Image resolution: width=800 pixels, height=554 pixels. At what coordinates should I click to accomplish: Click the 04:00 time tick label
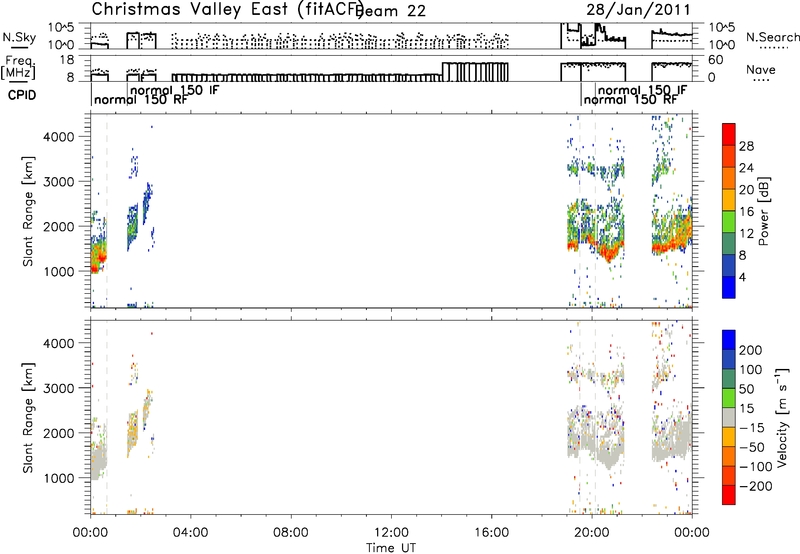pyautogui.click(x=190, y=533)
